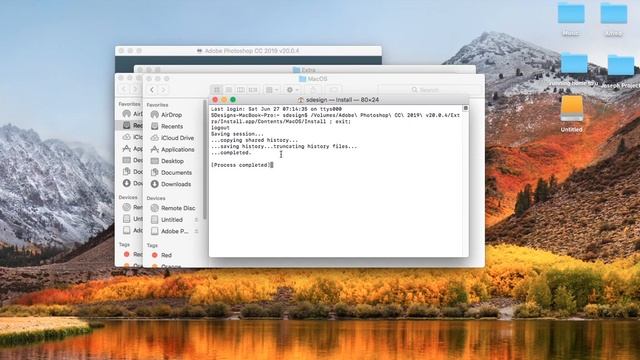
Task: Click the Share button in MacOS Finder toolbar
Action: [313, 90]
